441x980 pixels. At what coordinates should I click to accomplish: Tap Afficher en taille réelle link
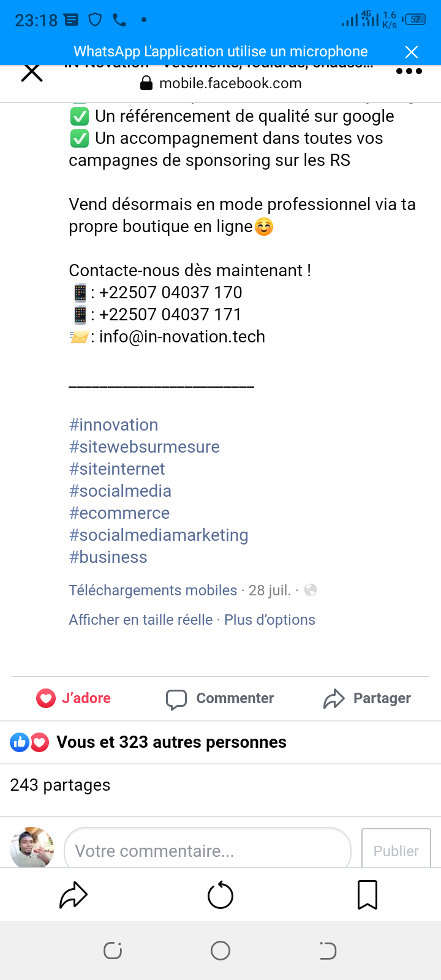[140, 620]
